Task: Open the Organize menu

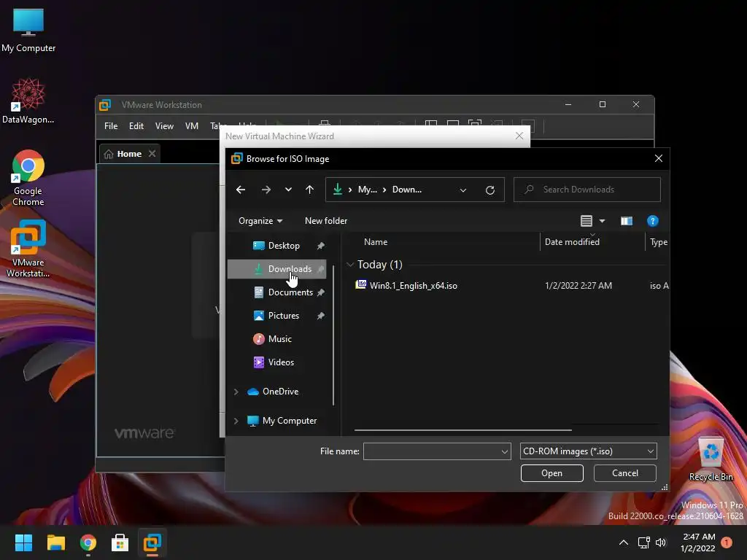Action: 260,221
